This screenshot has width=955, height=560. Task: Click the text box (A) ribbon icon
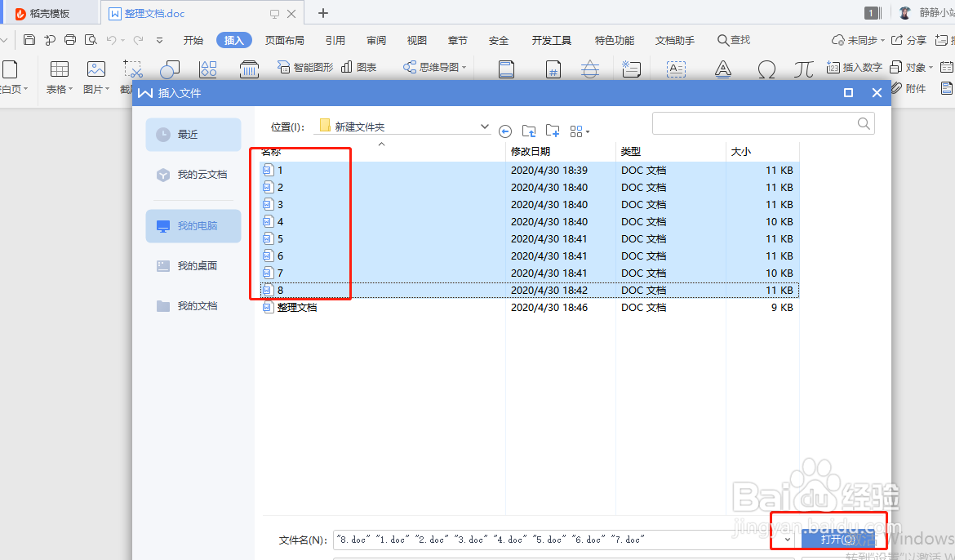pyautogui.click(x=676, y=69)
